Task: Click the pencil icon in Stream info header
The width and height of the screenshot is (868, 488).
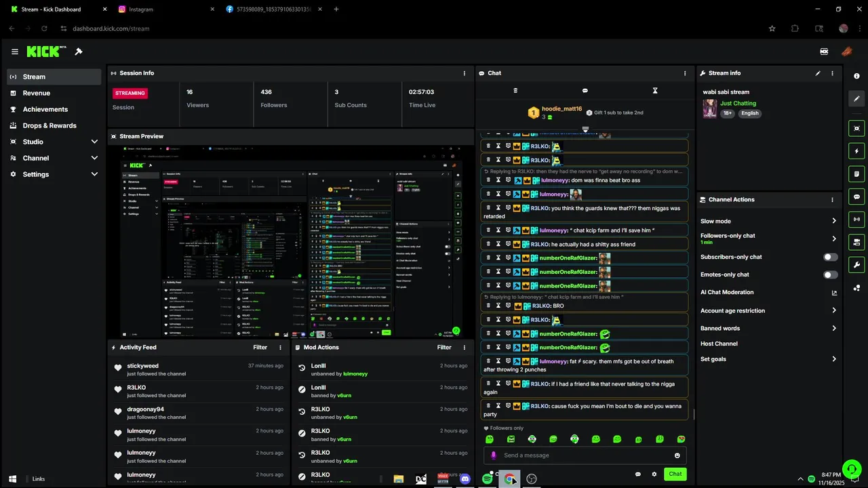Action: click(x=818, y=73)
